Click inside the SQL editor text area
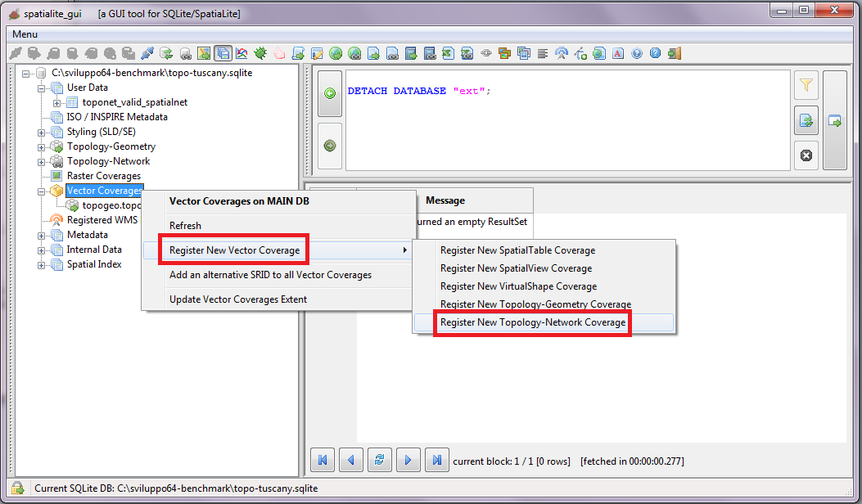Image resolution: width=862 pixels, height=504 pixels. click(x=568, y=120)
